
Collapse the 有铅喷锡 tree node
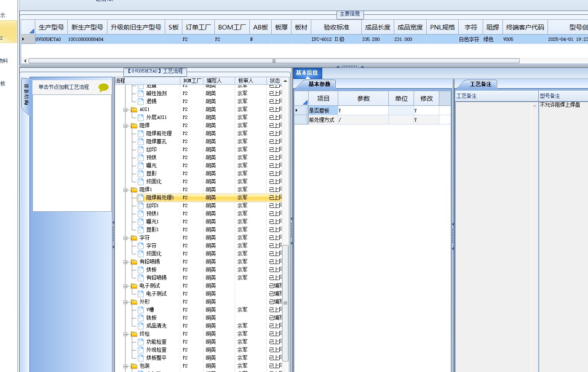(126, 262)
